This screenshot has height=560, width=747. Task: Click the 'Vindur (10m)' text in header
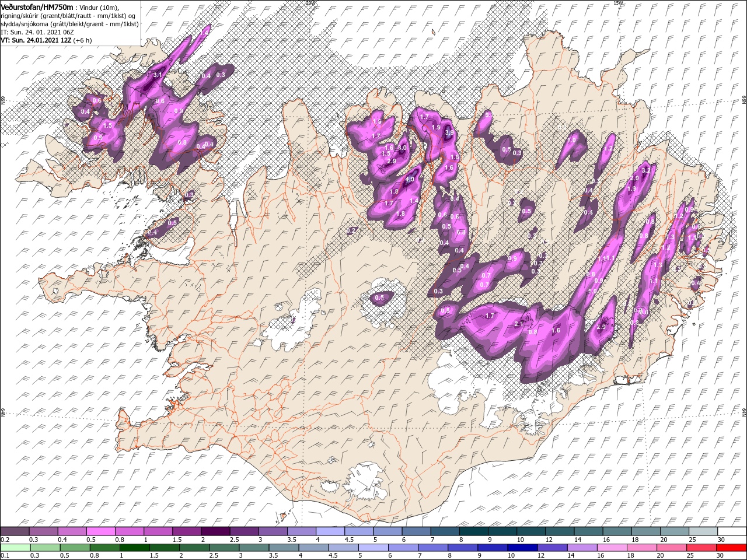coord(100,7)
